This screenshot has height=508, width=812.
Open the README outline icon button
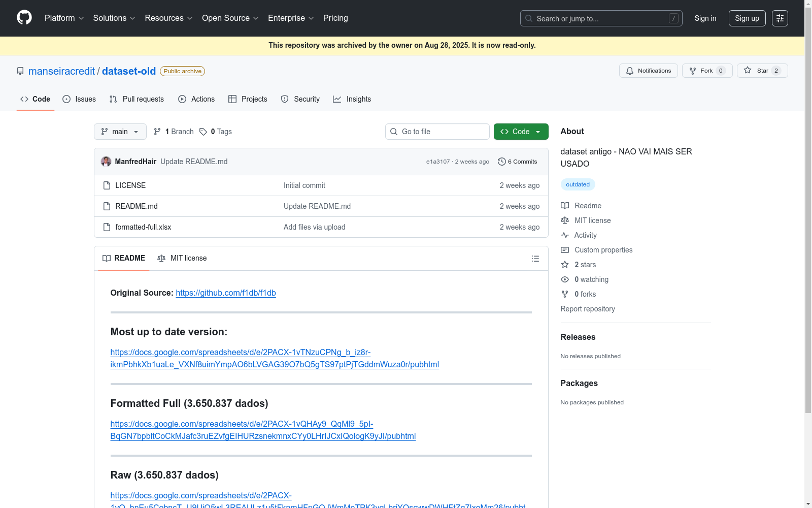(535, 259)
